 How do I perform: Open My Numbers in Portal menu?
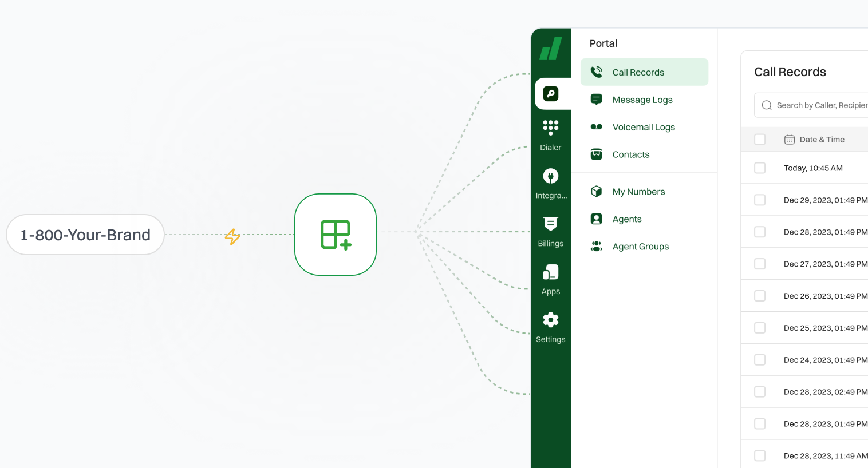(638, 192)
